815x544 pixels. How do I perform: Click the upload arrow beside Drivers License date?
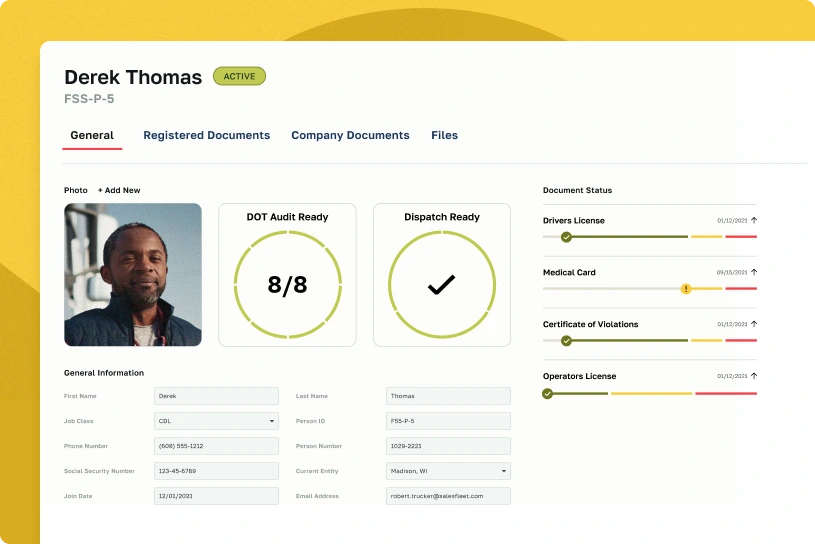pyautogui.click(x=754, y=220)
